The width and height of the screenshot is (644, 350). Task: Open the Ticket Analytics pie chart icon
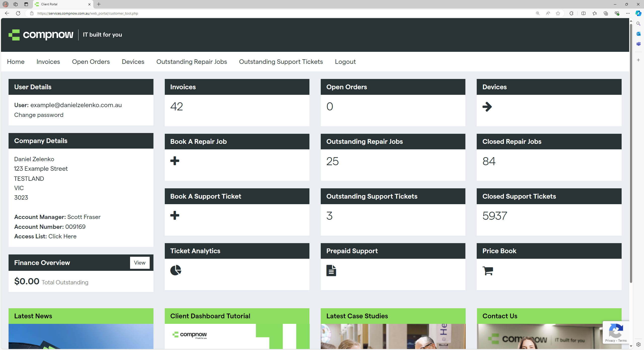coord(176,270)
